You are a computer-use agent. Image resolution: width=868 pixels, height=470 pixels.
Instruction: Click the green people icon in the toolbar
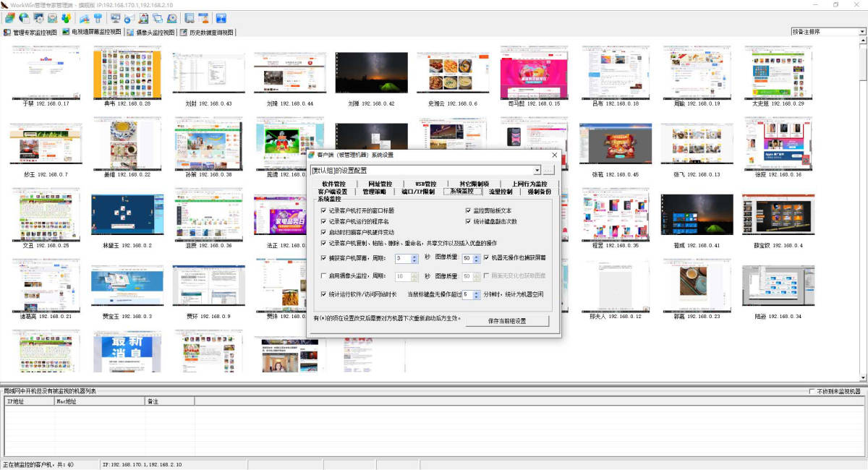[x=67, y=18]
